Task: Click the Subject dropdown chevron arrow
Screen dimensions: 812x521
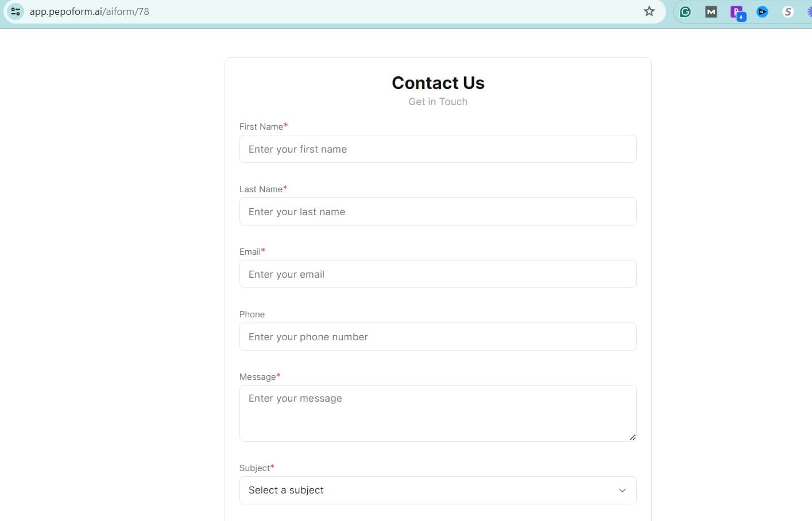Action: pyautogui.click(x=622, y=490)
